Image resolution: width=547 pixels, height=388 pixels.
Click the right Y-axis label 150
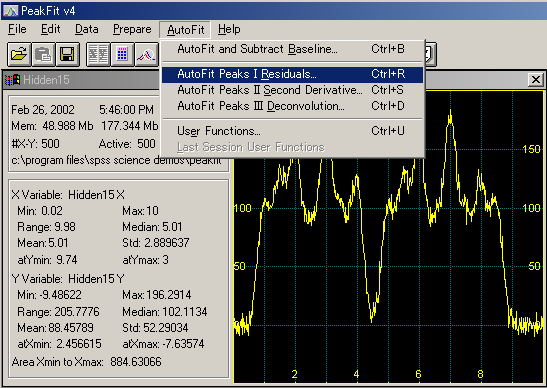(532, 149)
